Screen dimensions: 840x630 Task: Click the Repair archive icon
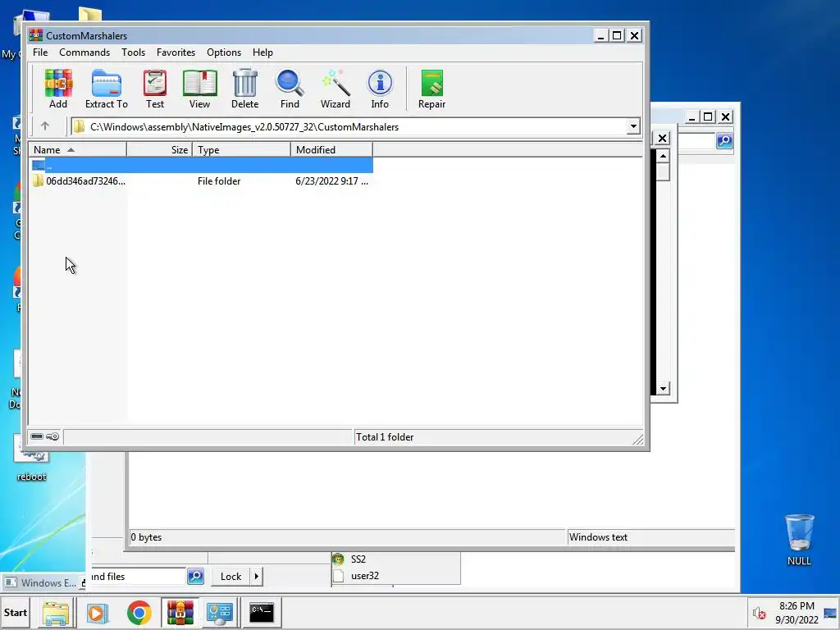pyautogui.click(x=431, y=89)
